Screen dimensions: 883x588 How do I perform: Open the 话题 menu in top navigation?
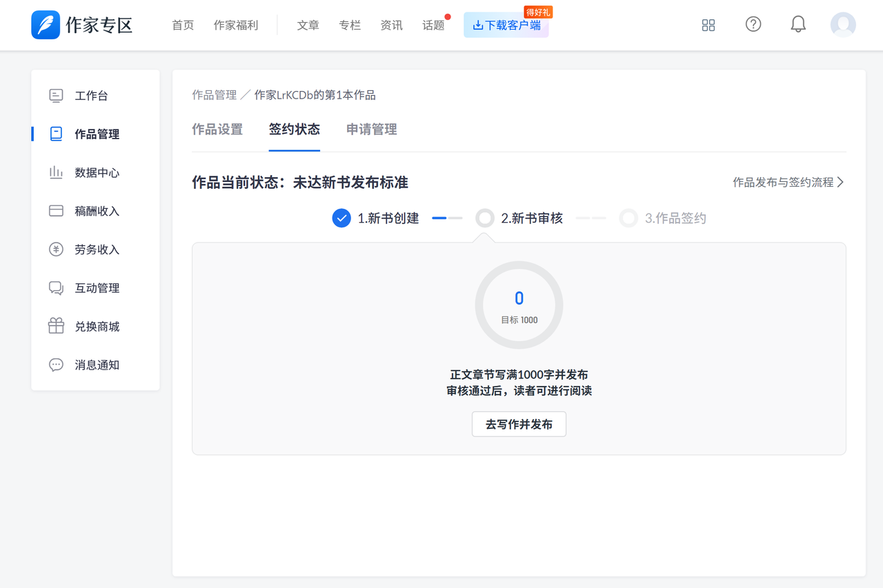433,26
